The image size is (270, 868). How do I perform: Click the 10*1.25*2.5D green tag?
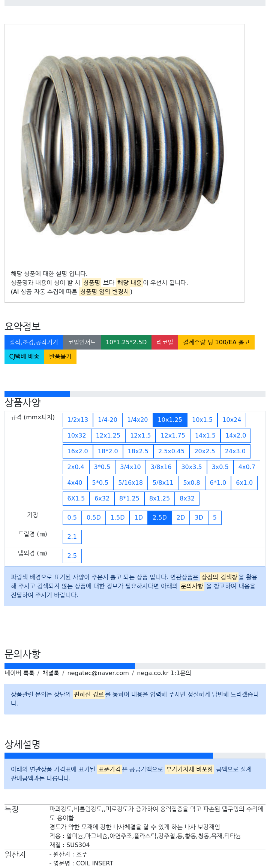[126, 342]
